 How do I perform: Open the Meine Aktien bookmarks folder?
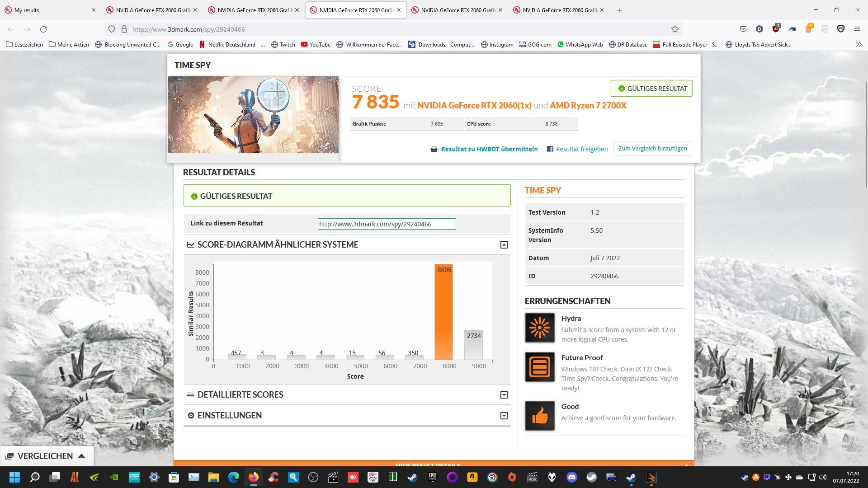tap(69, 44)
